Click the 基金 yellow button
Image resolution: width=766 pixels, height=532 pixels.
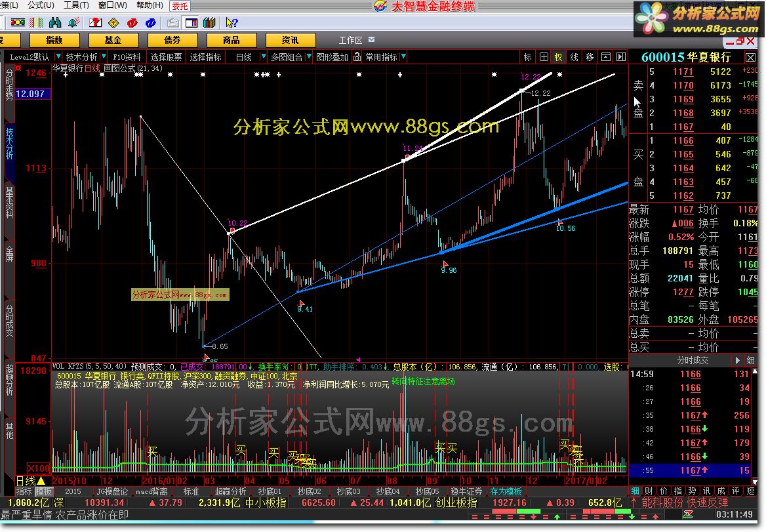pyautogui.click(x=113, y=40)
